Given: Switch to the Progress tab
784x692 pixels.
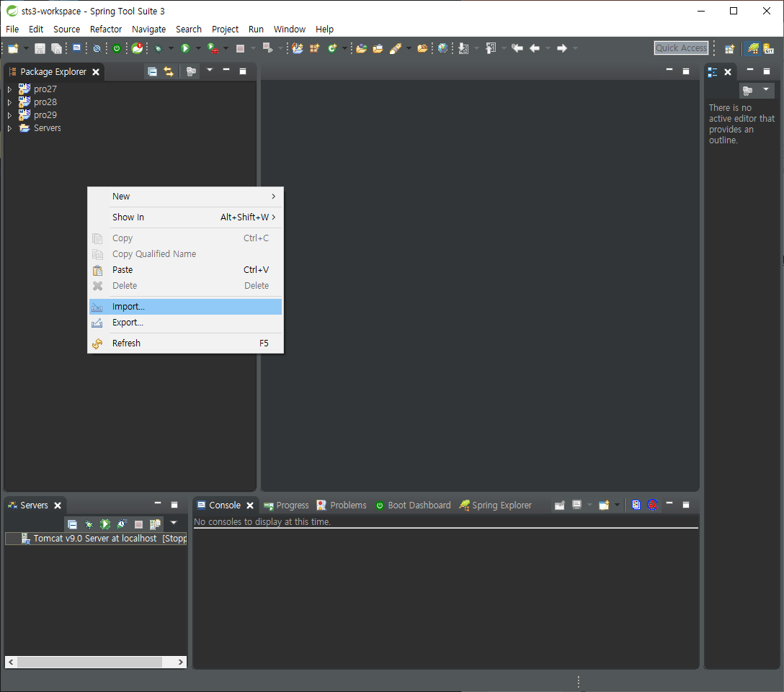Looking at the screenshot, I should (287, 505).
